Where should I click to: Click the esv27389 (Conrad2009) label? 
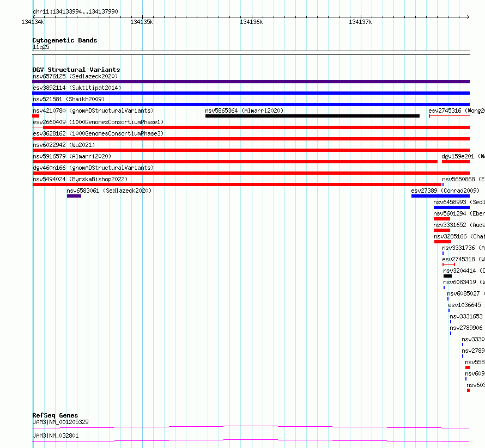445,191
